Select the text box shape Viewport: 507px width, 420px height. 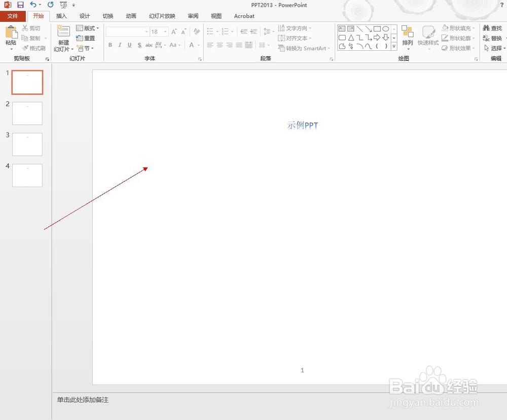click(x=342, y=28)
